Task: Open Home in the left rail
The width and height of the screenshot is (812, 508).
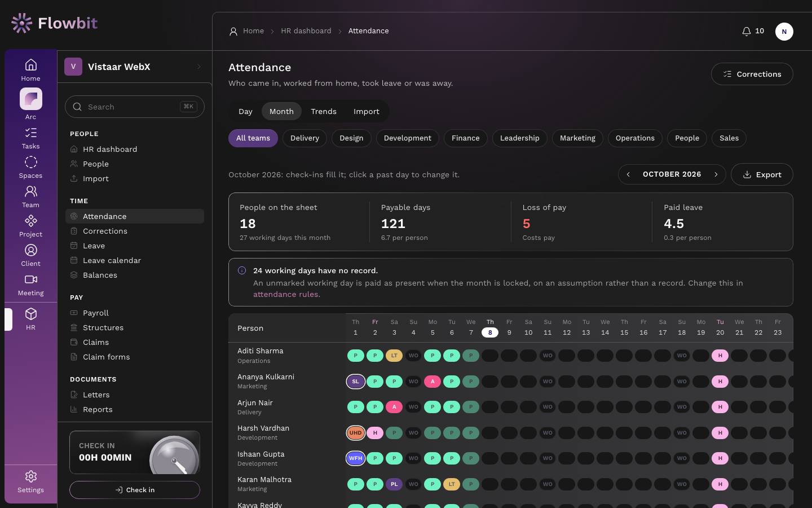Action: pos(30,70)
